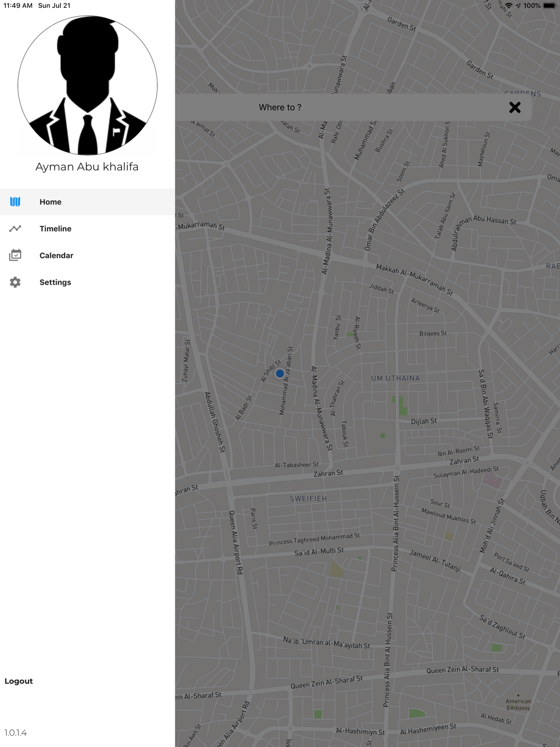Tap the Omar Bin Abdulazeez St label
The width and height of the screenshot is (560, 747).
click(384, 220)
